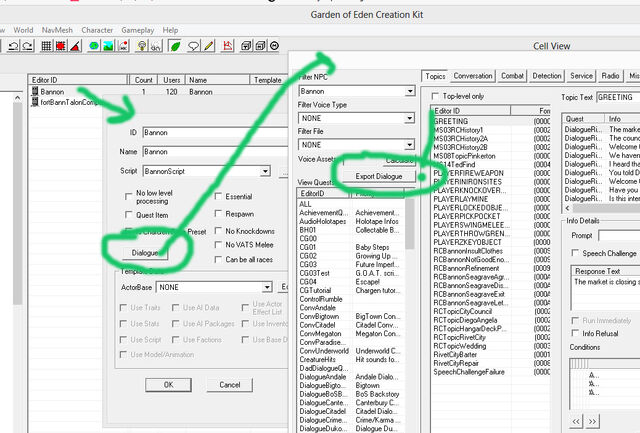640x433 pixels.
Task: Select the ConvMegaton quest row
Action: tap(351, 333)
